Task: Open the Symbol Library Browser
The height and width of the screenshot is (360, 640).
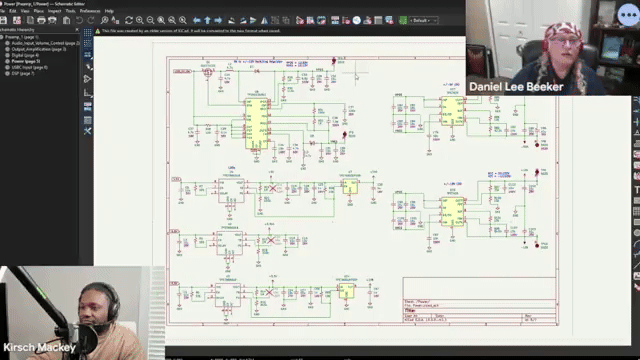Action: 310,20
